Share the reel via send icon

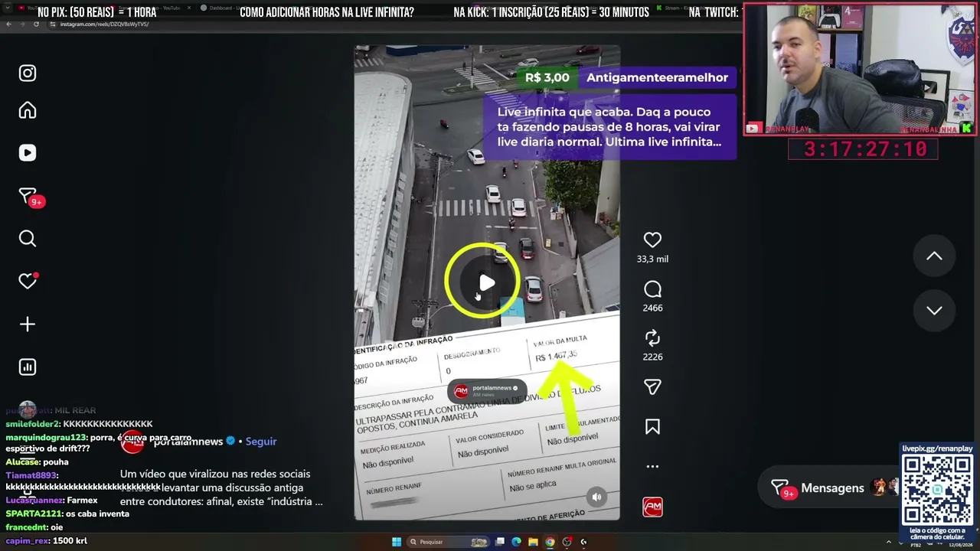[x=652, y=387]
